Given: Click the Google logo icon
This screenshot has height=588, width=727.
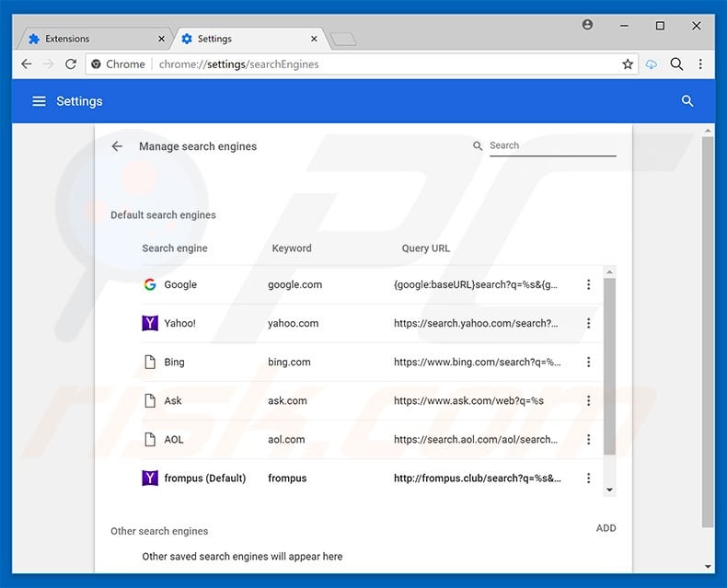Looking at the screenshot, I should tap(150, 284).
